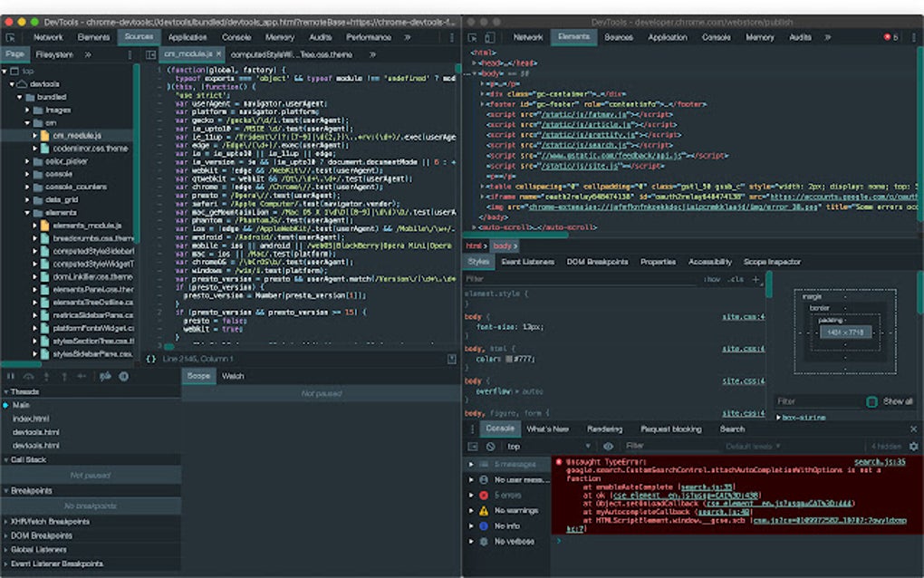
Task: Collapse the elements folder in file tree
Action: 27,210
